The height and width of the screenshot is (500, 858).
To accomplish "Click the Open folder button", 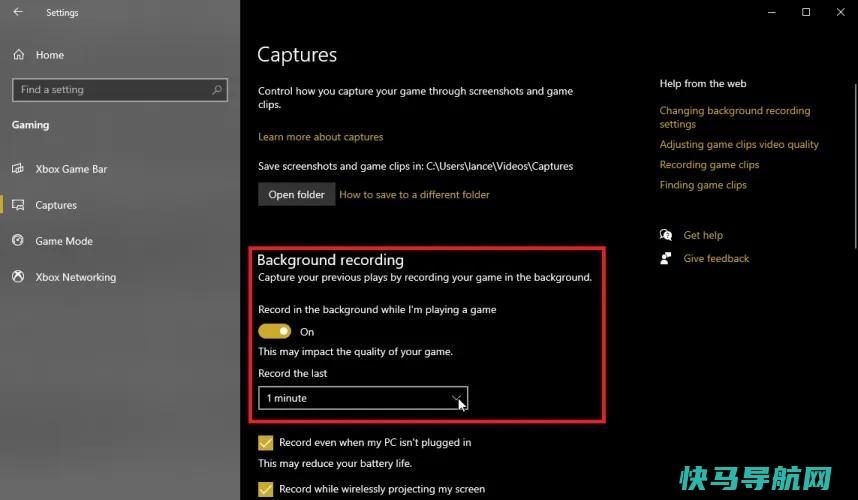I will (x=297, y=194).
